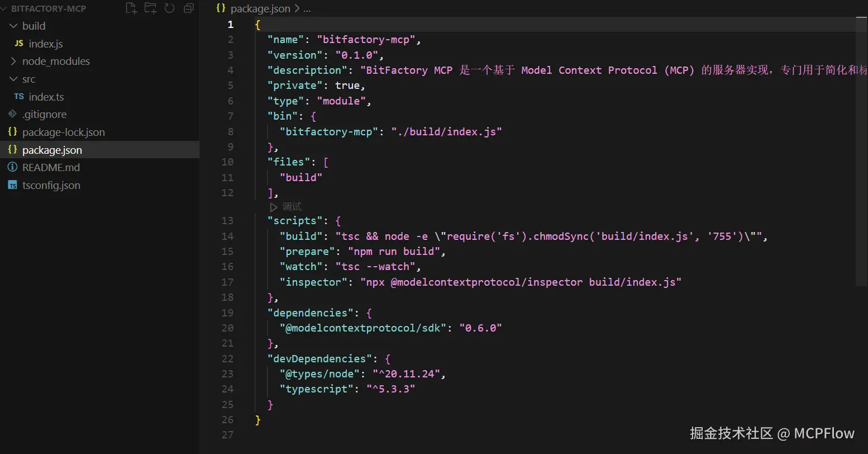Click the "devDependencies" key
868x454 pixels.
point(319,358)
